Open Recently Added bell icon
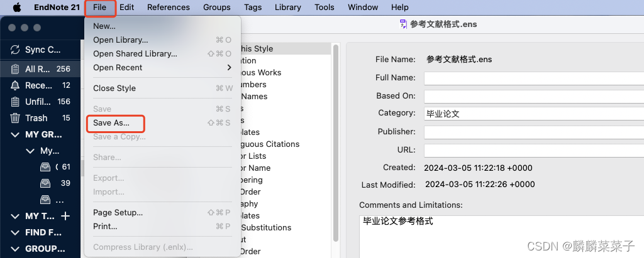Viewport: 644px width, 258px height. [15, 85]
